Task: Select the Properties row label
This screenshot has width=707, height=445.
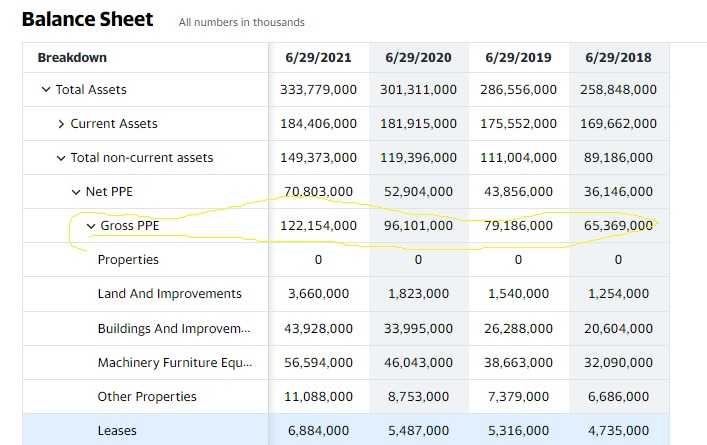Action: pyautogui.click(x=128, y=260)
